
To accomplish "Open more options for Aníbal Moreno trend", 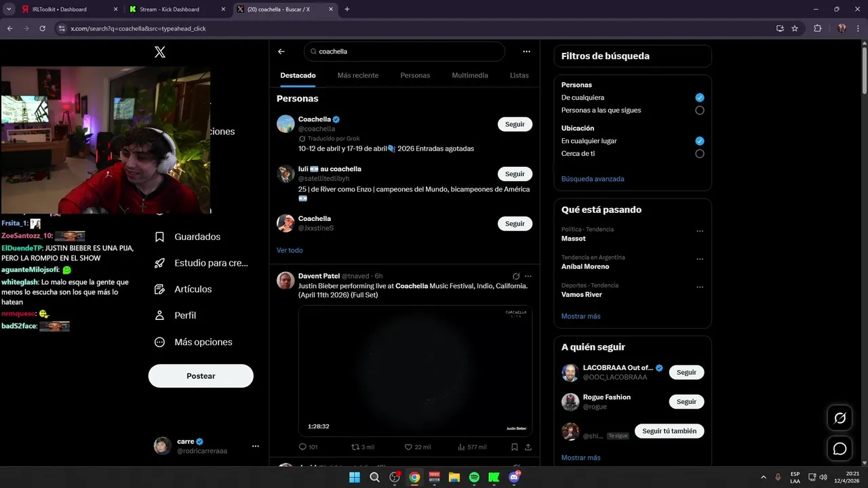I will 700,260.
